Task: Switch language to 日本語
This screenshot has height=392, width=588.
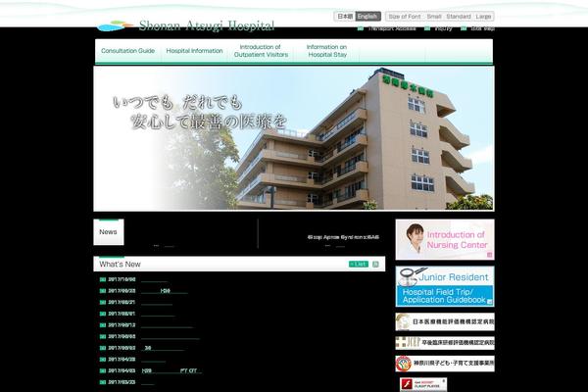Action: (345, 17)
